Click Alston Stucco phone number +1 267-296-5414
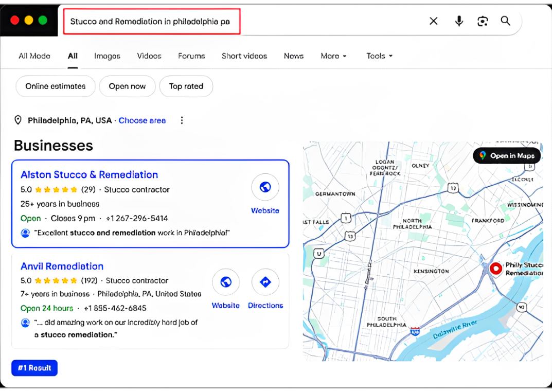The height and width of the screenshot is (392, 552). click(x=137, y=218)
